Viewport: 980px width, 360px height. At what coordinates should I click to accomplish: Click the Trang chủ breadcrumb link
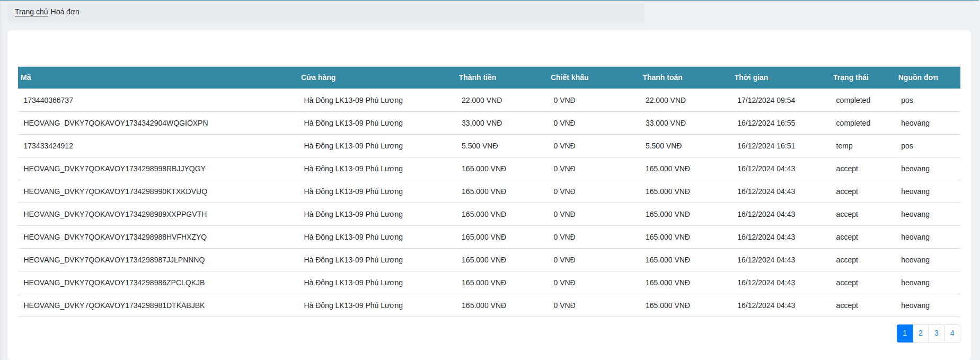pyautogui.click(x=31, y=12)
